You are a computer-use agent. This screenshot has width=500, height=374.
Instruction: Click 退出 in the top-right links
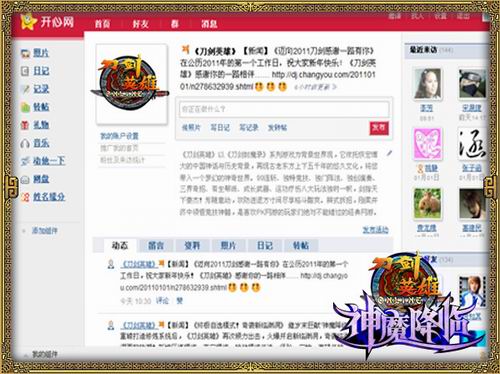(x=463, y=16)
